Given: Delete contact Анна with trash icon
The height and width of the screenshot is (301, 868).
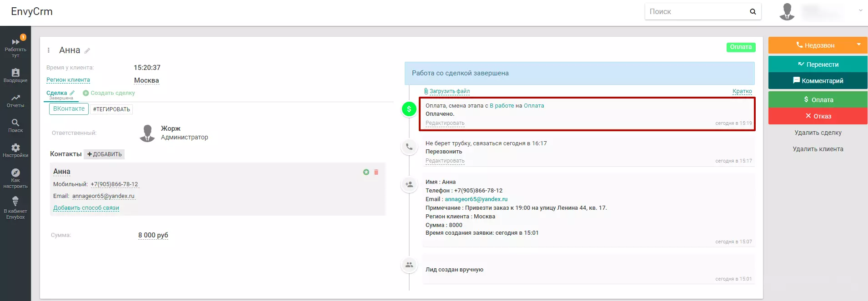Looking at the screenshot, I should pyautogui.click(x=376, y=172).
